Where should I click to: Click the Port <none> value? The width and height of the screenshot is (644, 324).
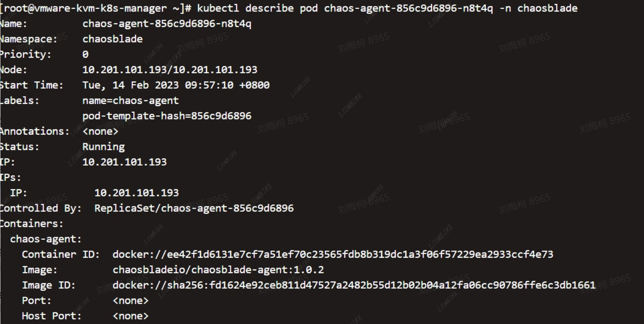point(131,300)
